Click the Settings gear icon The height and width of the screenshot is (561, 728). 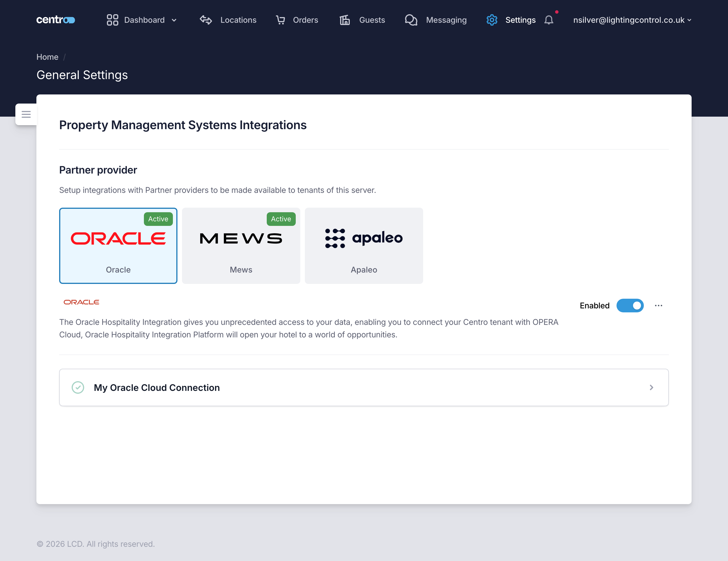pyautogui.click(x=492, y=20)
